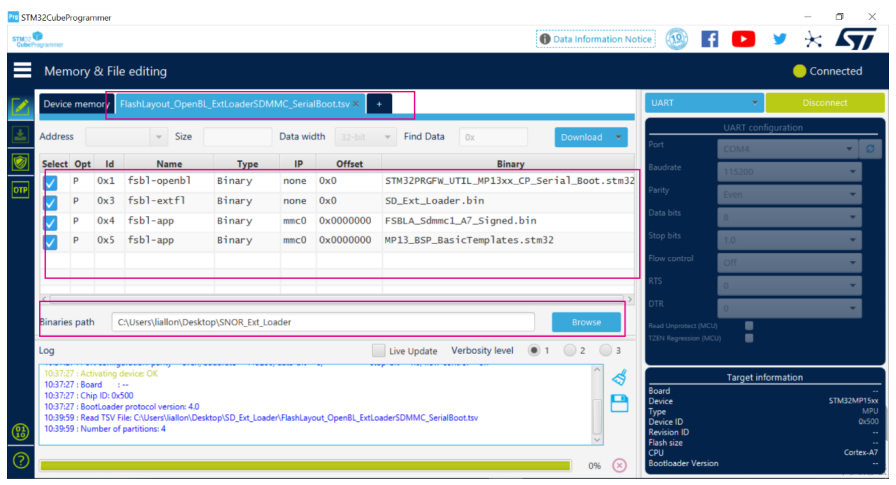Open the Facebook page icon
Screen dimensions: 896x485
pyautogui.click(x=709, y=39)
